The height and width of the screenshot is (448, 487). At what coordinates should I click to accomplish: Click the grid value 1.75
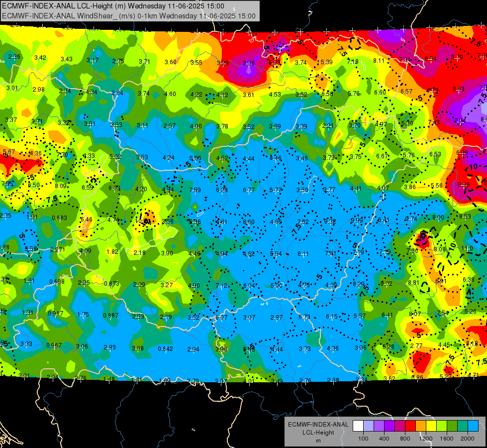[x=83, y=314]
